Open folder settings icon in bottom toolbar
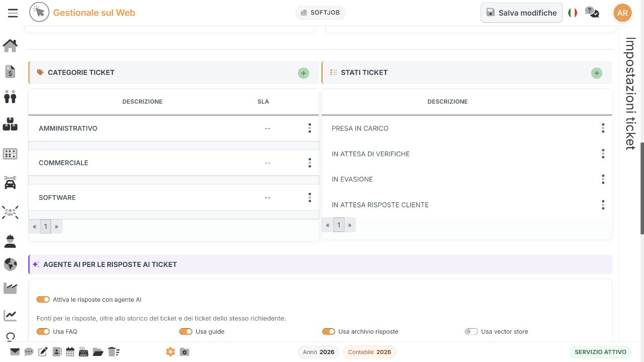 coord(185,352)
